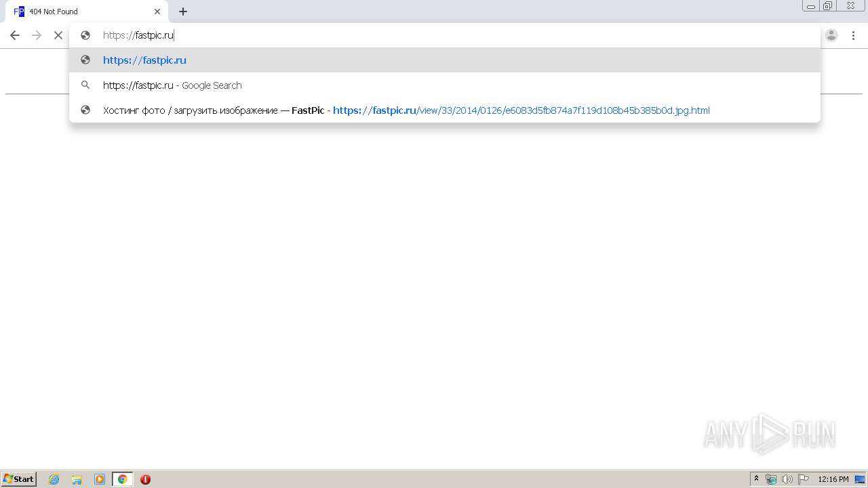
Task: Choose the https://fastpic.ru URL suggestion
Action: click(444, 60)
